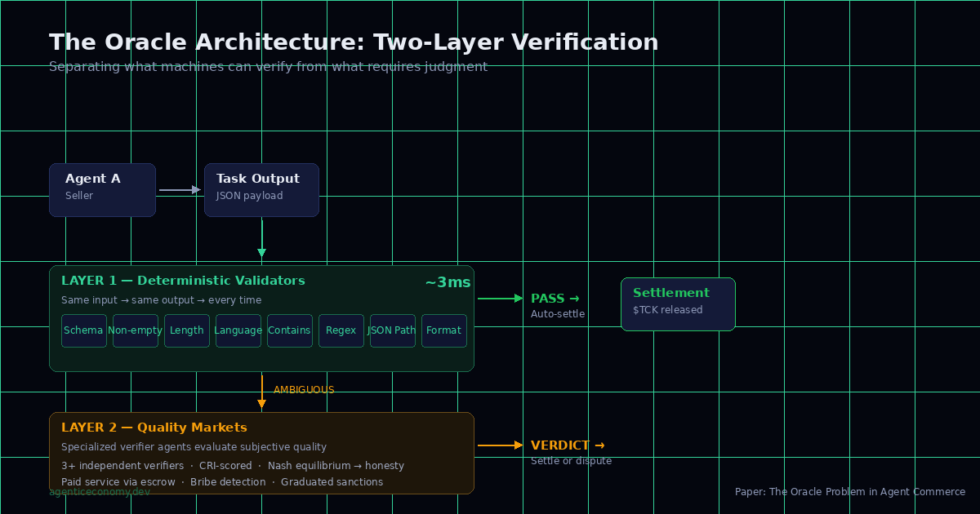Click the Length validator chip
The image size is (980, 514).
pyautogui.click(x=186, y=330)
